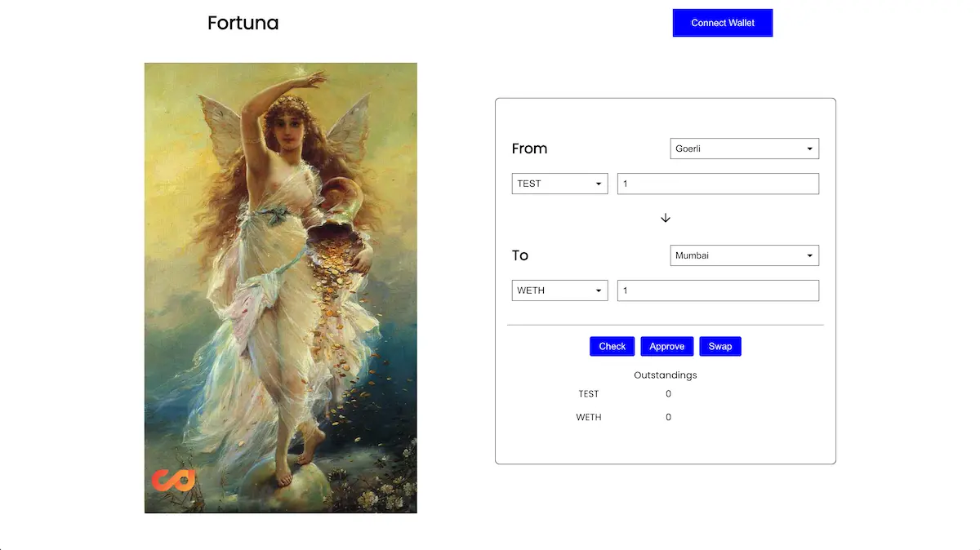Click the Check button
Image resolution: width=980 pixels, height=550 pixels.
coord(612,346)
